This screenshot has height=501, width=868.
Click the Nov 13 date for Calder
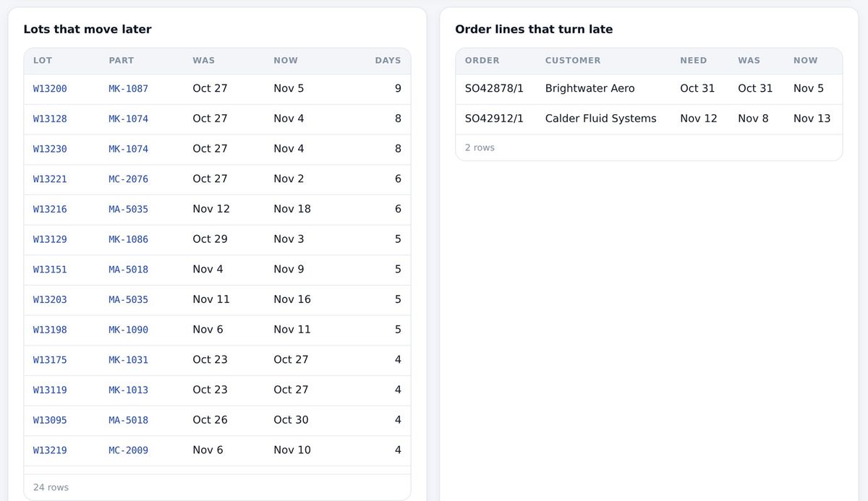(x=812, y=119)
